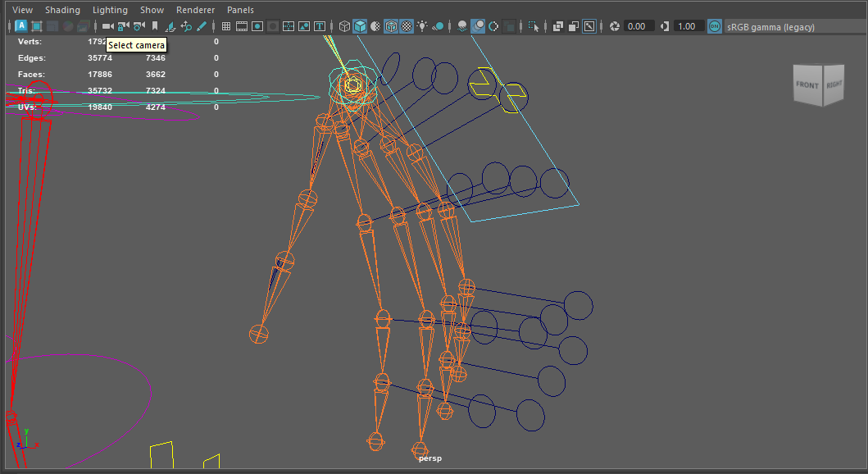Click the RIGHT face of the view cube
Image resolution: width=868 pixels, height=474 pixels.
[x=833, y=84]
